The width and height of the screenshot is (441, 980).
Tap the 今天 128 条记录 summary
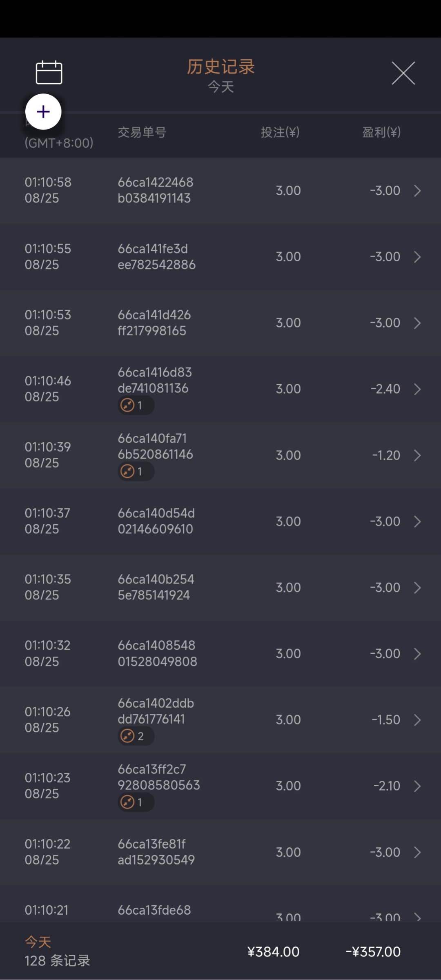[57, 951]
